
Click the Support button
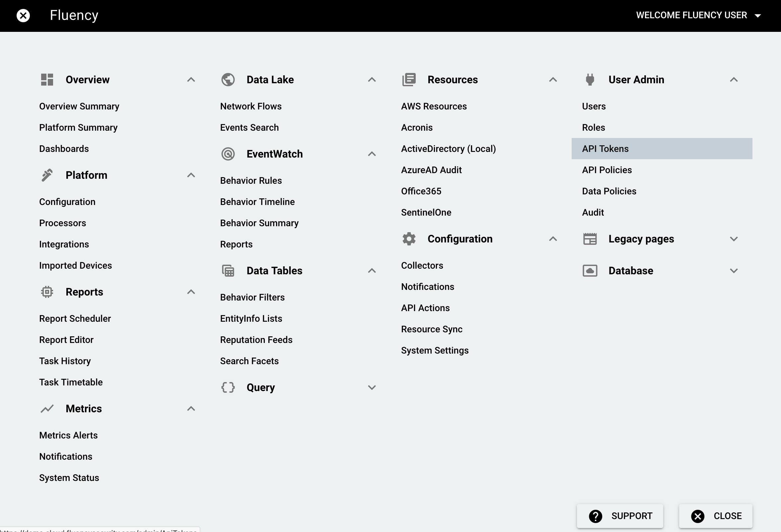point(620,516)
